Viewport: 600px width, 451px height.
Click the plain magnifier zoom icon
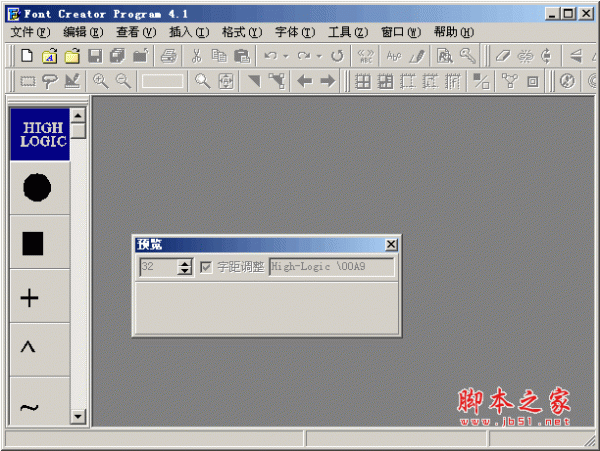[203, 81]
